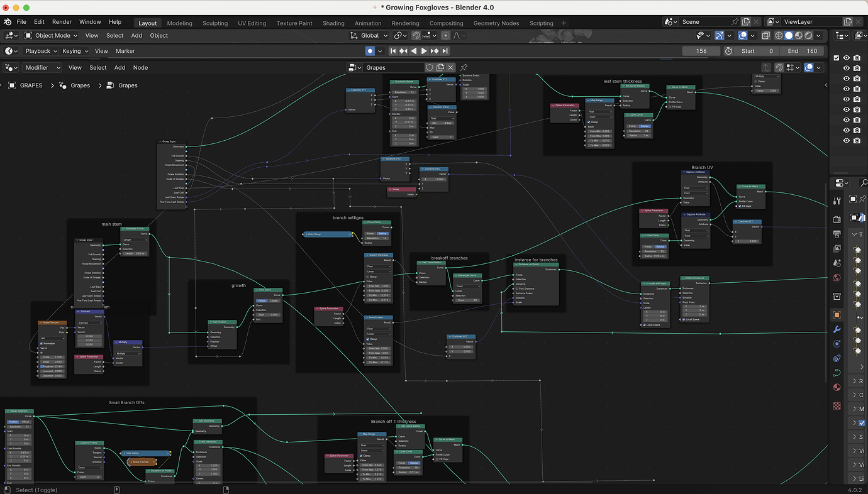The height and width of the screenshot is (494, 868).
Task: Go to parent node tree arrow
Action: coord(766,67)
